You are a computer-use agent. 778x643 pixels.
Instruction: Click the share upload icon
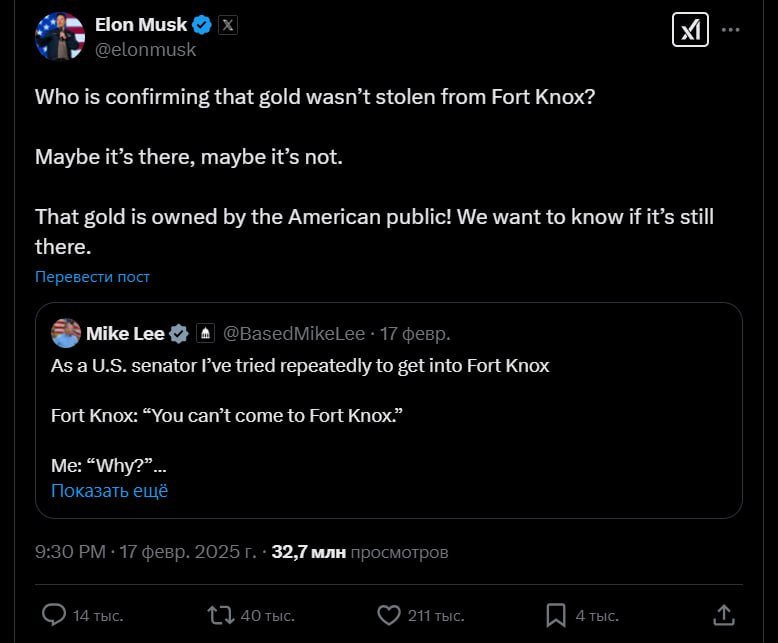click(724, 614)
